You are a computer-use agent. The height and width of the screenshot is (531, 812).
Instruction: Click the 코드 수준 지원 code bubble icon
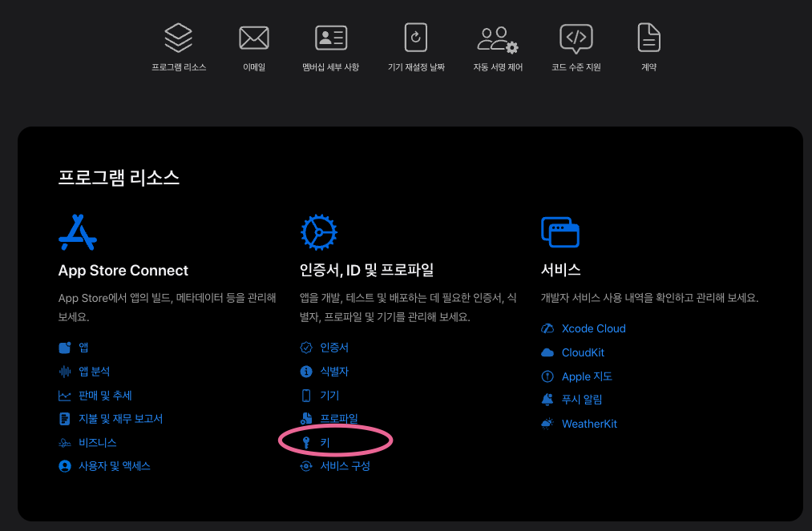(576, 38)
